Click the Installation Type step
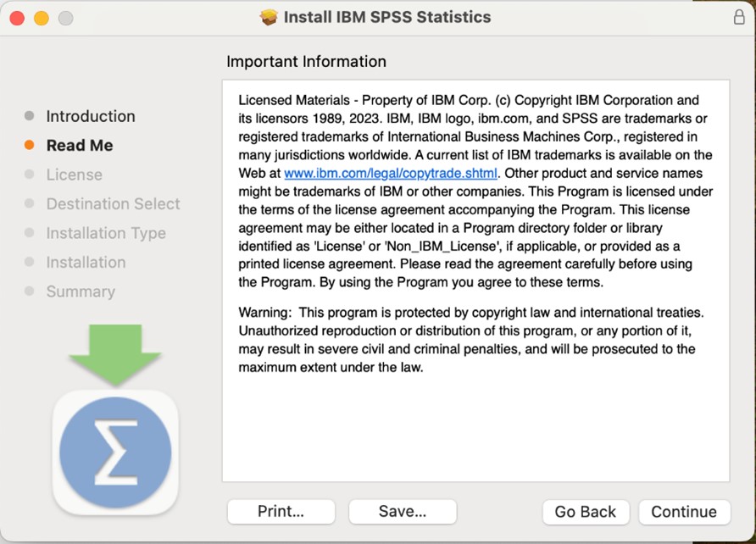Screen dimensions: 756x544 click(x=106, y=233)
